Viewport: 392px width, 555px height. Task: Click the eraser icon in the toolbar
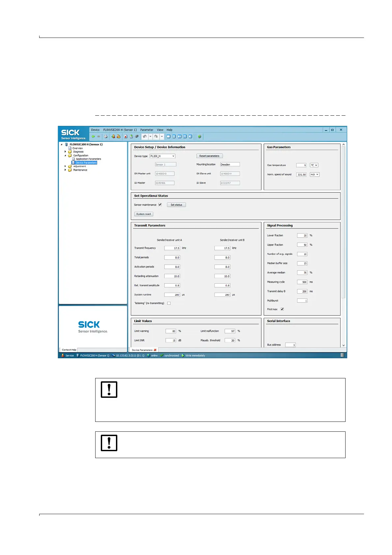137,136
